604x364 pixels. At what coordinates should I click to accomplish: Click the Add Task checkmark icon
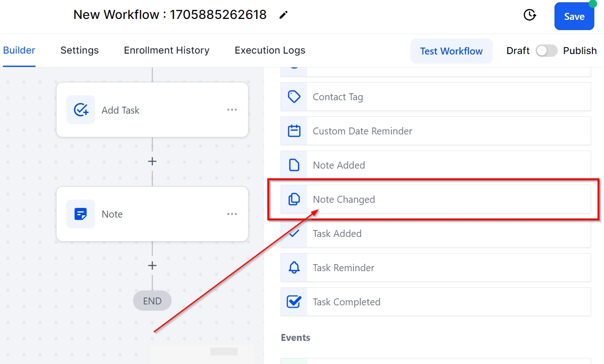80,110
